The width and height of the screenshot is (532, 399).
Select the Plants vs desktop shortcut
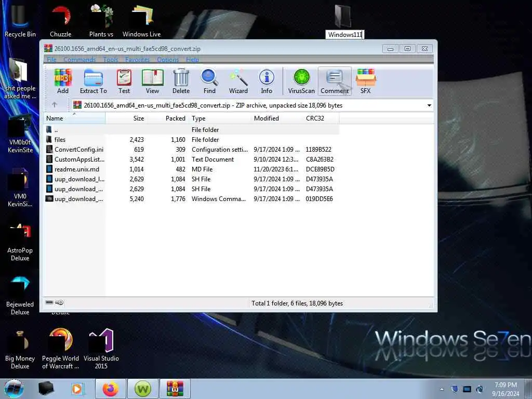click(101, 20)
